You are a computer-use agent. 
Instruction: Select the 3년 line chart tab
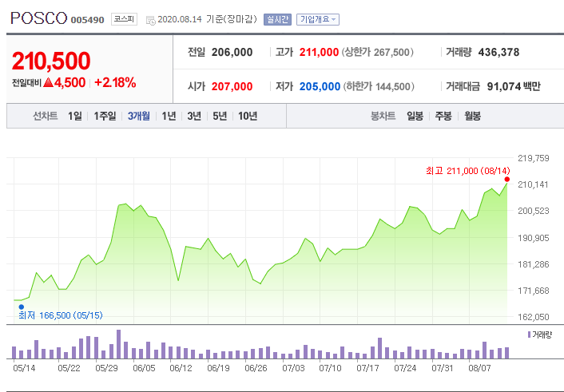tap(194, 116)
